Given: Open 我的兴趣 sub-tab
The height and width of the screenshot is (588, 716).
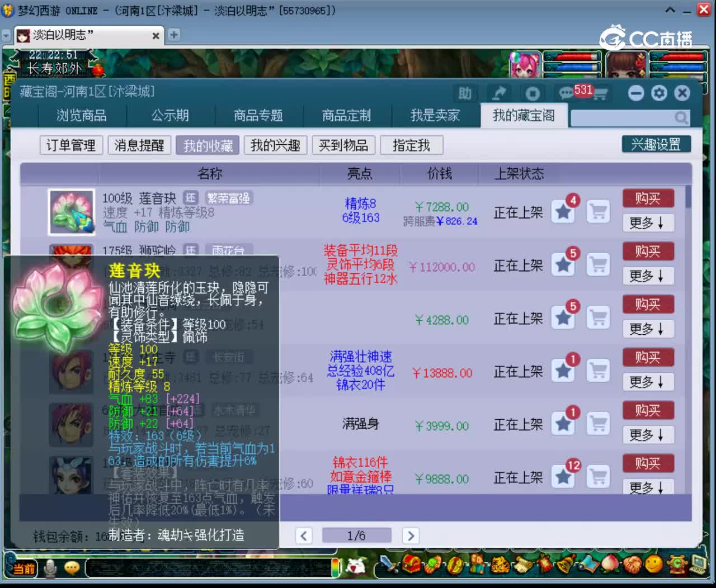Looking at the screenshot, I should 275,145.
